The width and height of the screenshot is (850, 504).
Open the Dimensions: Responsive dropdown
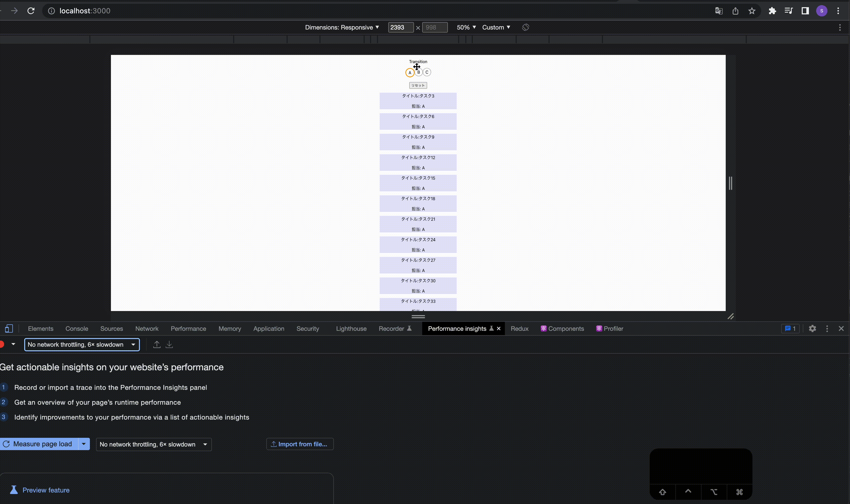click(x=342, y=27)
